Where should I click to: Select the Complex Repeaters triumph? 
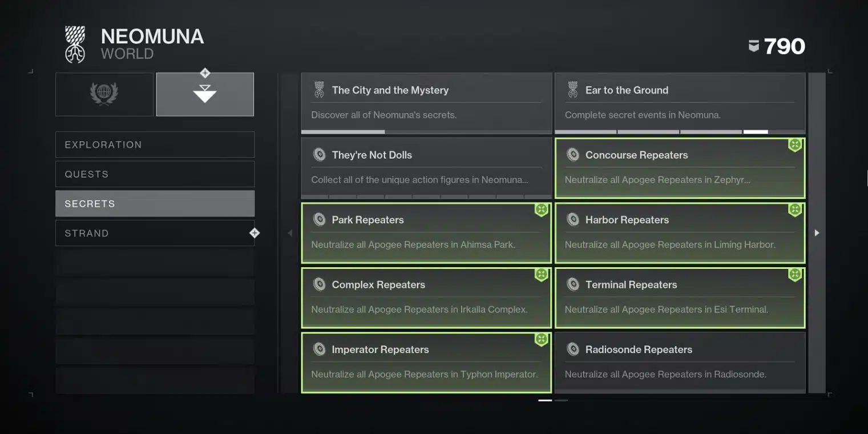point(426,298)
